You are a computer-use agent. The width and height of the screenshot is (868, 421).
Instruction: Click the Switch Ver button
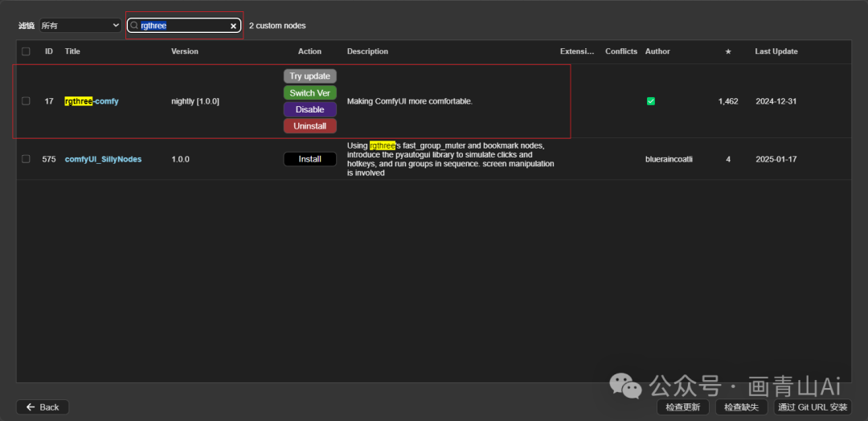tap(310, 93)
